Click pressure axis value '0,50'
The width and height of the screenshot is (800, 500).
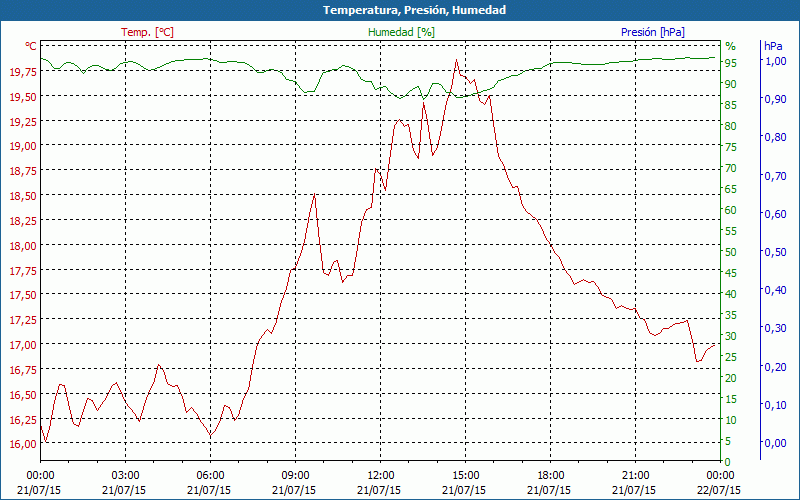(x=776, y=252)
